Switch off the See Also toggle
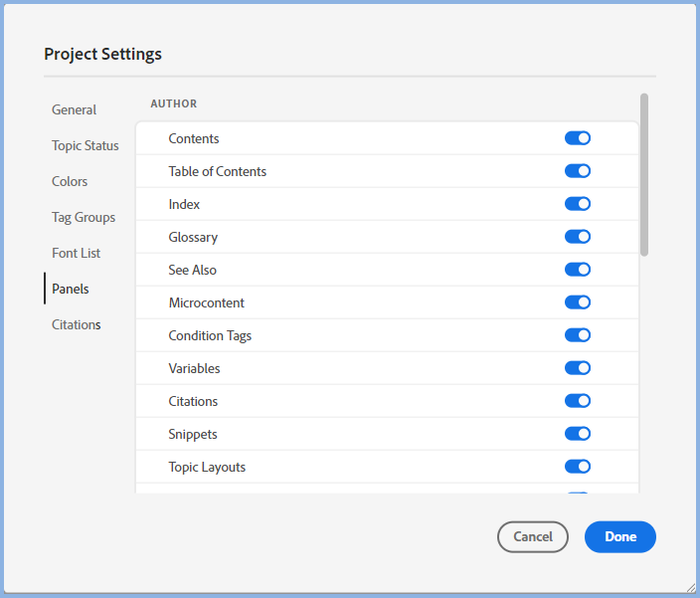This screenshot has height=598, width=700. [x=577, y=270]
